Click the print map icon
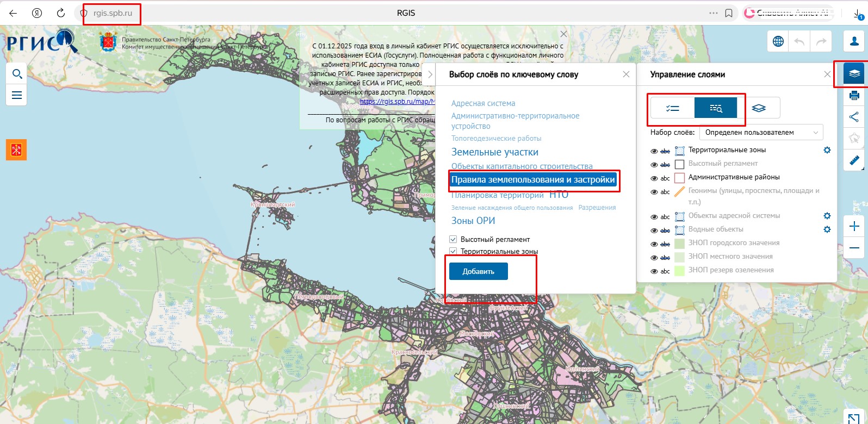Viewport: 868px width, 424px height. click(854, 96)
